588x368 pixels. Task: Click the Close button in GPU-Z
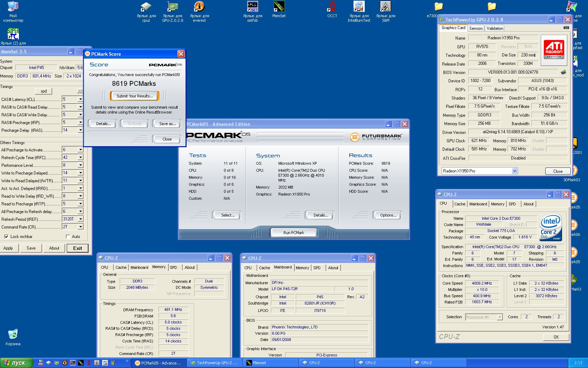tap(558, 171)
